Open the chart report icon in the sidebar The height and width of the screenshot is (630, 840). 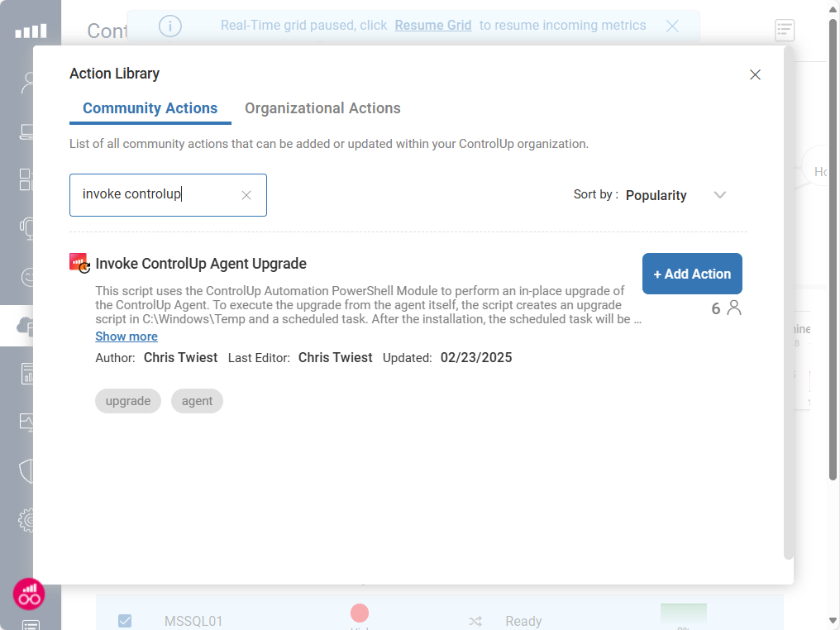tap(27, 374)
